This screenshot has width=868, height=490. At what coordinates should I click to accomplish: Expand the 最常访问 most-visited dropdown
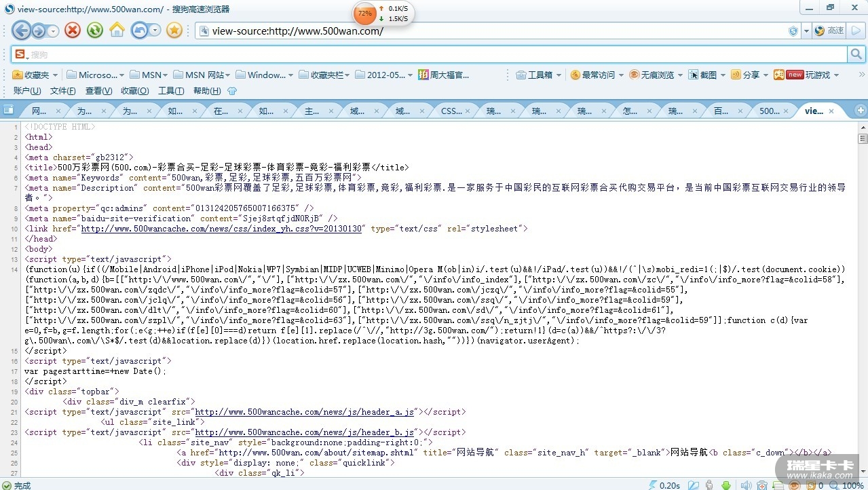(620, 75)
